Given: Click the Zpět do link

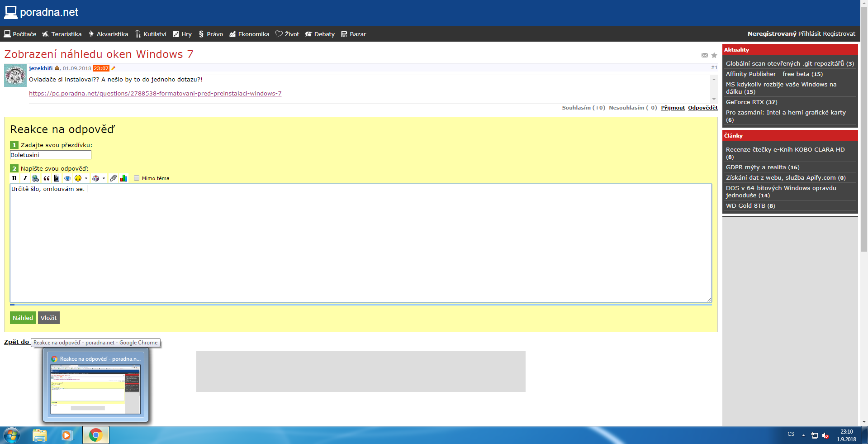Looking at the screenshot, I should click(x=17, y=342).
